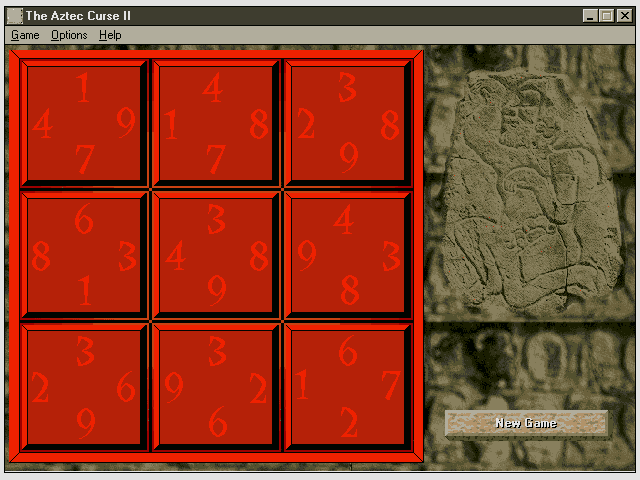Click the bottom-middle tile with numbers 3, 9, 2, 6
This screenshot has width=640, height=480.
coord(216,387)
